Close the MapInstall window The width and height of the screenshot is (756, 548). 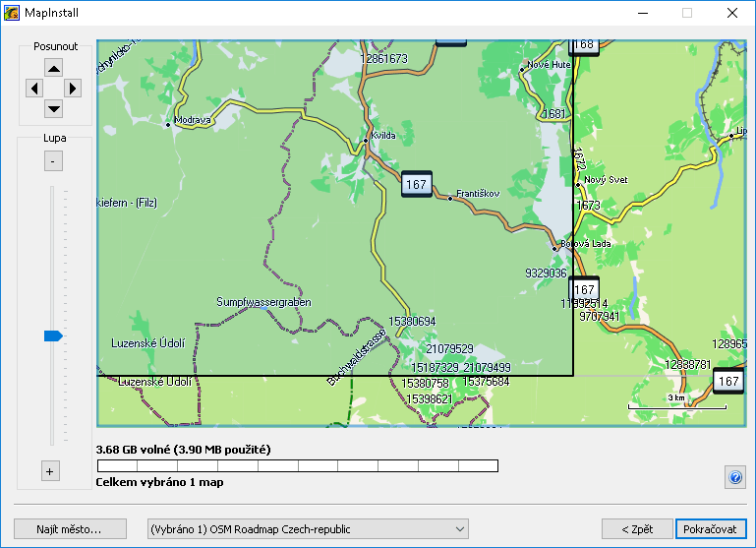pos(732,13)
